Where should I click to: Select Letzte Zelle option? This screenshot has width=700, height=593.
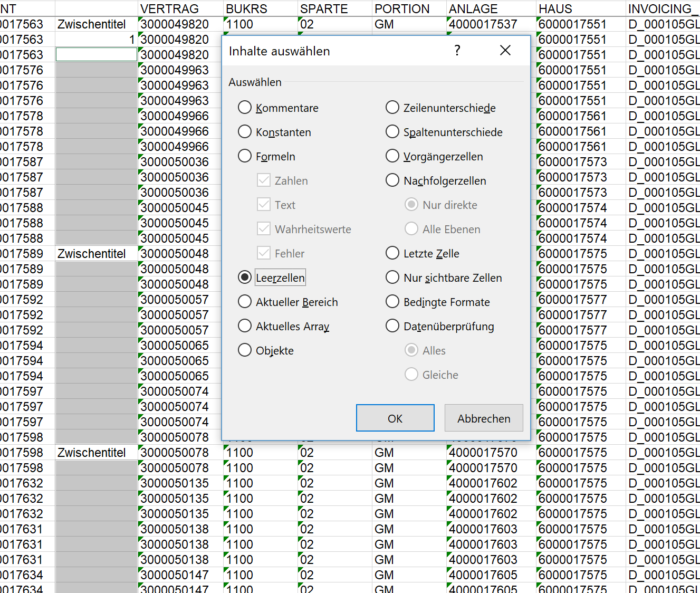(392, 253)
